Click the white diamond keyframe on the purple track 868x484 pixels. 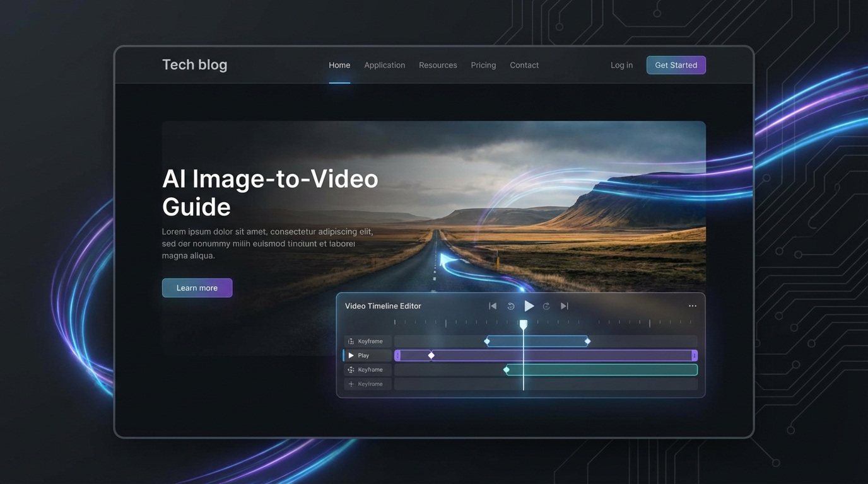point(431,355)
